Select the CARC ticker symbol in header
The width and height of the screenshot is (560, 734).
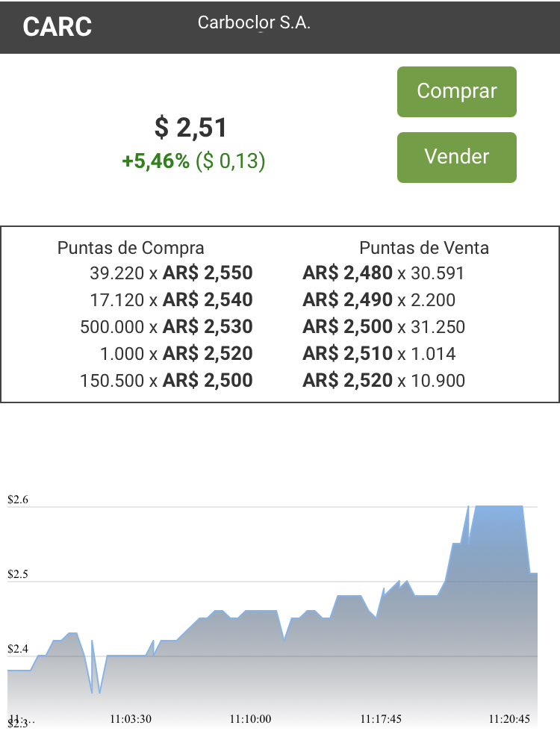57,27
